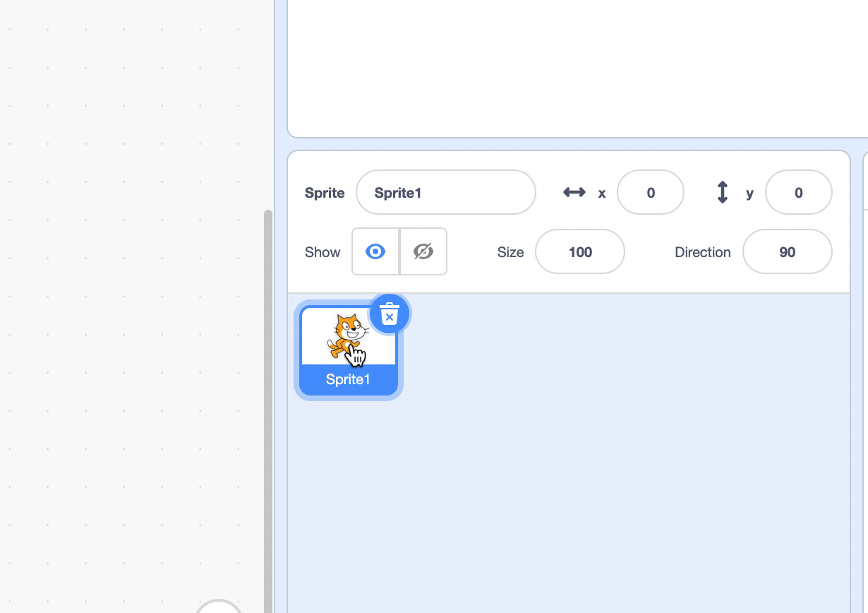Hide the sprite with the crossed-eye icon
868x613 pixels.
pyautogui.click(x=423, y=251)
